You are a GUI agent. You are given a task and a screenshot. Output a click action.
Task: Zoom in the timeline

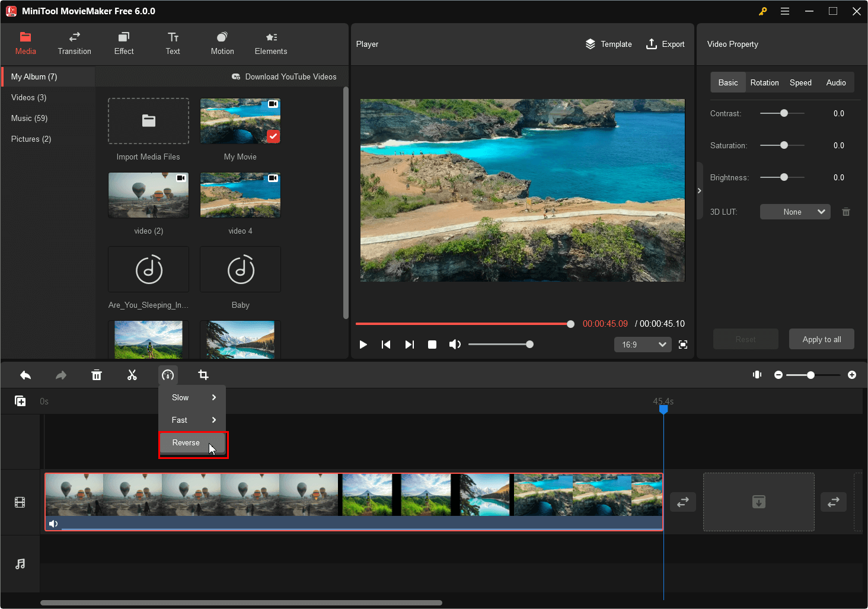point(852,375)
